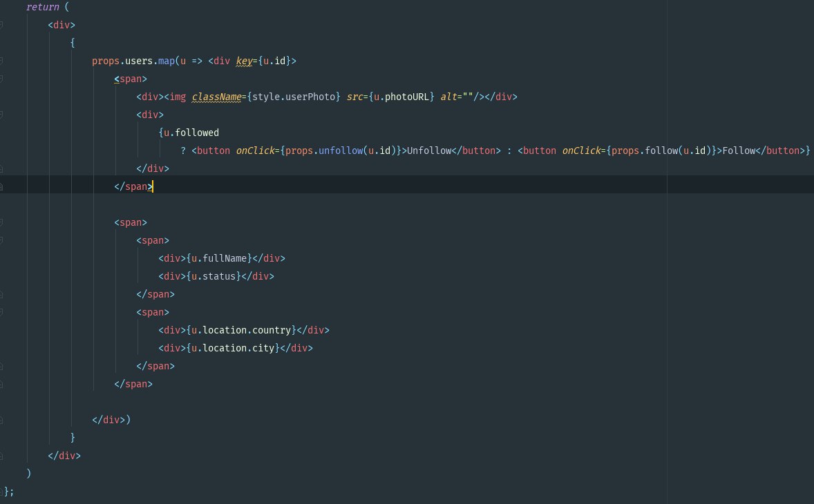Click the 'unfollow' method in props.unfollow

341,151
